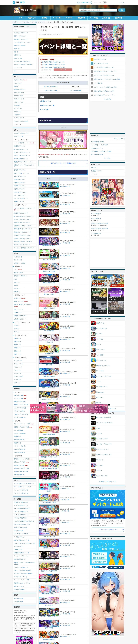Viewport: 138px width, 644px height.
Task: Click the グランドサマナーズ game icon
Action: pyautogui.click(x=93, y=387)
